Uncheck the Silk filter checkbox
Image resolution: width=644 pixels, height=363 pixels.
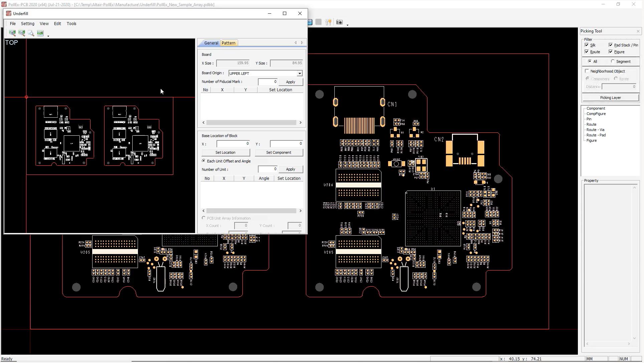[587, 45]
